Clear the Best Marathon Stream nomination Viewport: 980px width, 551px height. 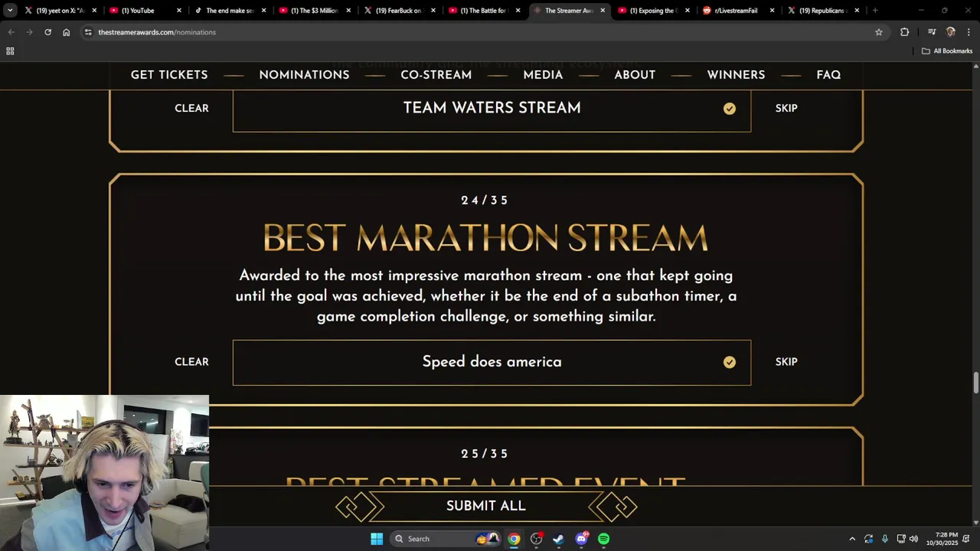click(x=191, y=362)
